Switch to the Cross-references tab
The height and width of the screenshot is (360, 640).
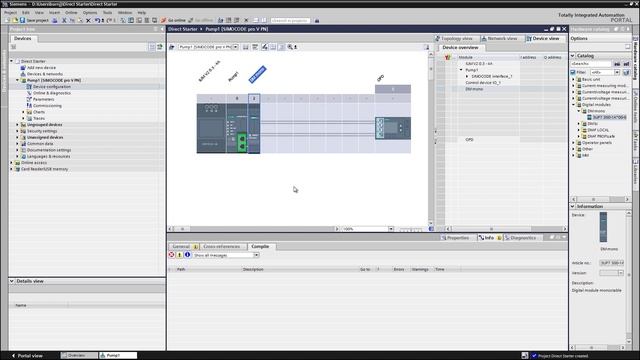tap(222, 247)
